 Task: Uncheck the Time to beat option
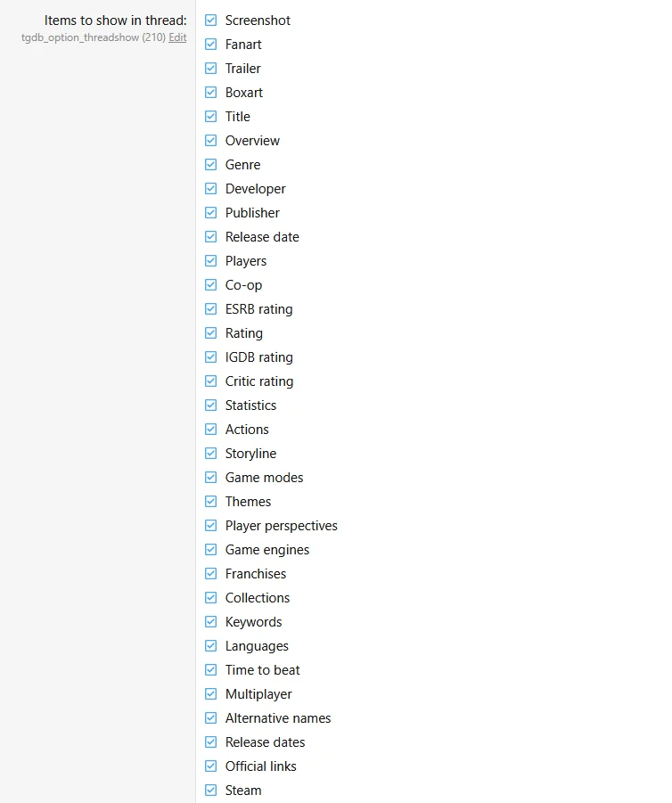click(x=210, y=670)
